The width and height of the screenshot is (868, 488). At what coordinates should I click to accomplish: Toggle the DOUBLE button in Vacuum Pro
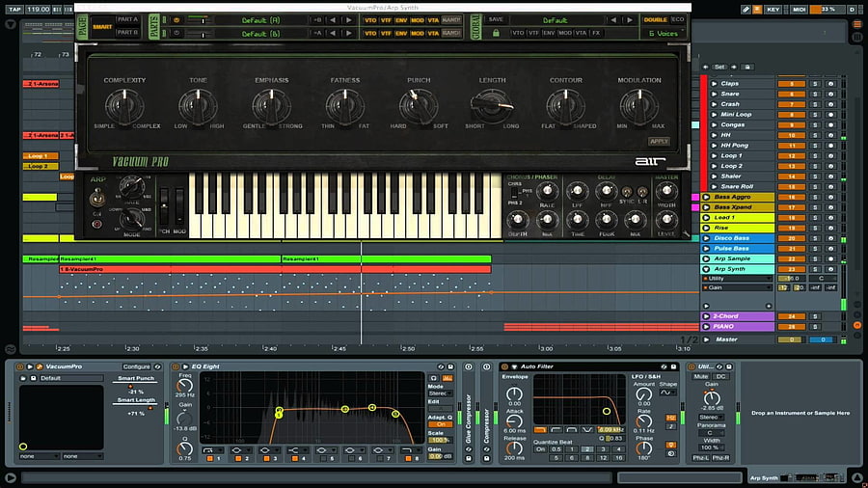[656, 20]
